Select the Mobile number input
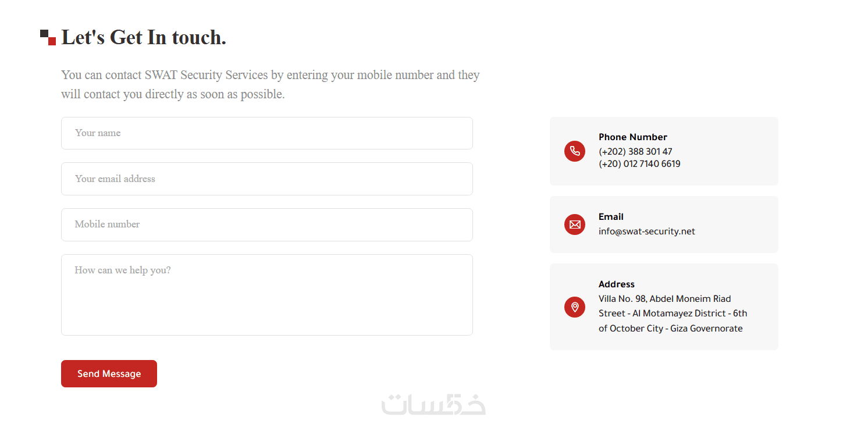 266,225
